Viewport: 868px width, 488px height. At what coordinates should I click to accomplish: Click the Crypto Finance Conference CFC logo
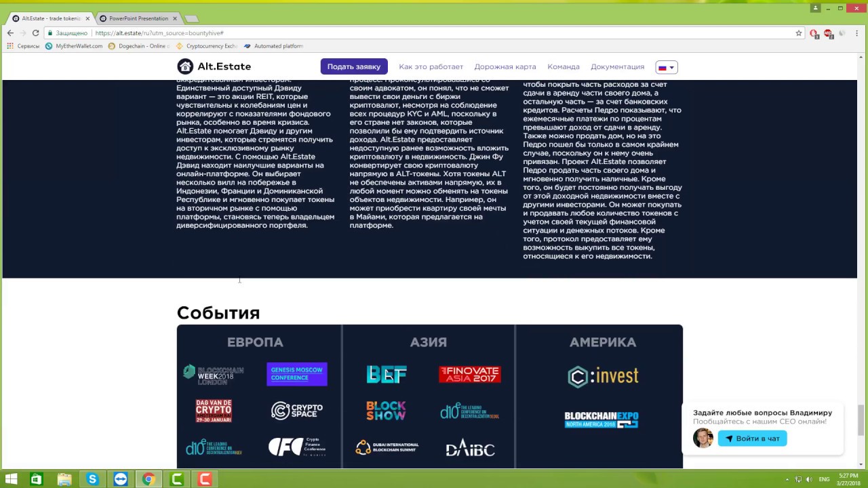tap(297, 447)
